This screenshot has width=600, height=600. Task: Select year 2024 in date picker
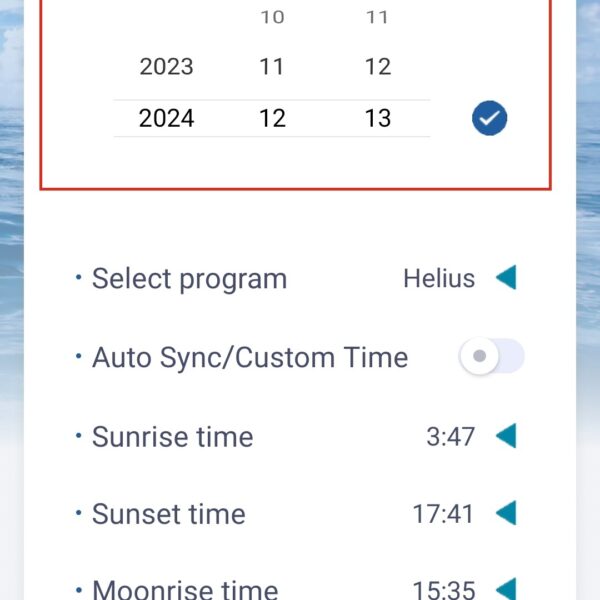166,118
